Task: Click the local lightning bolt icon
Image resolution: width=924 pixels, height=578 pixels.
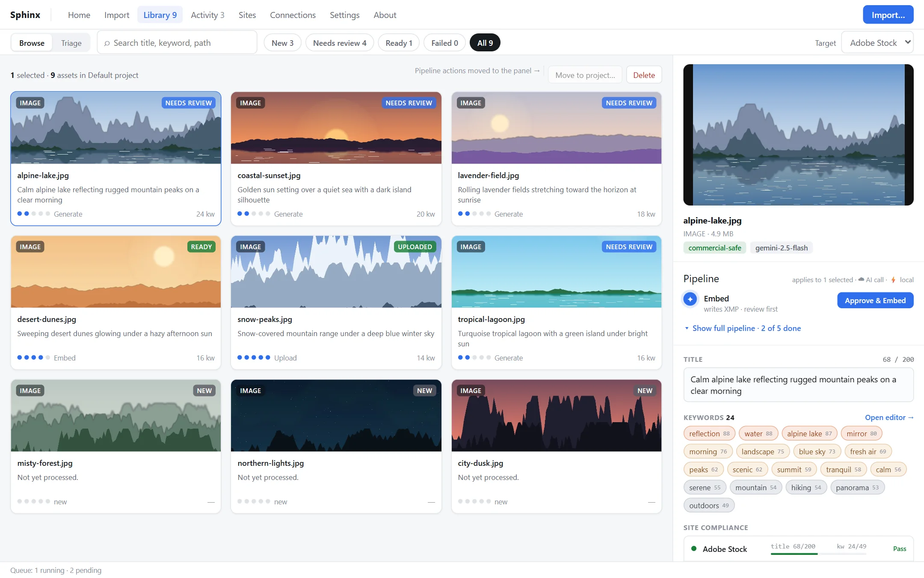Action: point(893,280)
